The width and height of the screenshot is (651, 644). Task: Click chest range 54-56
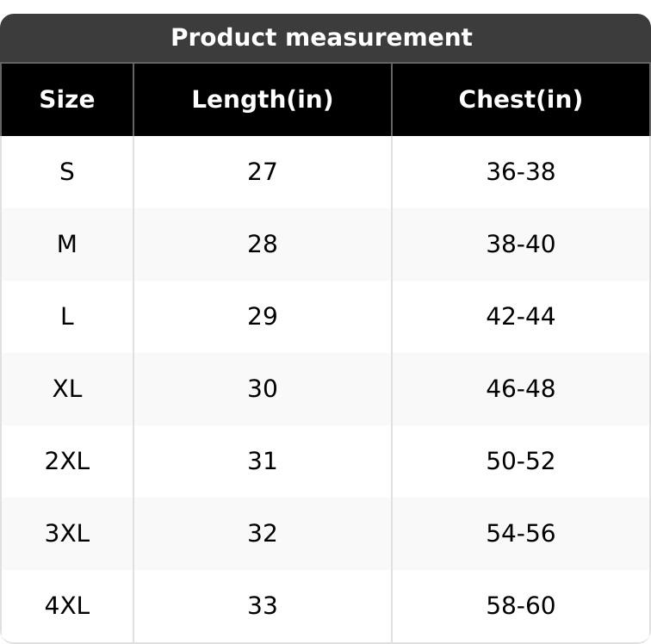coord(520,534)
